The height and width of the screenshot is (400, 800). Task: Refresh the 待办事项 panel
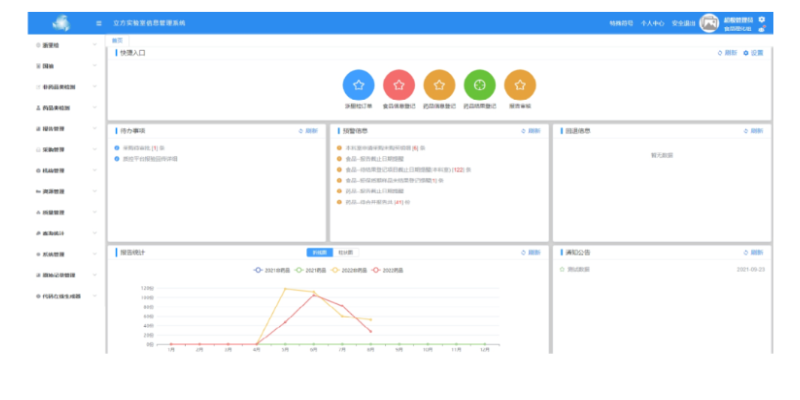click(308, 131)
